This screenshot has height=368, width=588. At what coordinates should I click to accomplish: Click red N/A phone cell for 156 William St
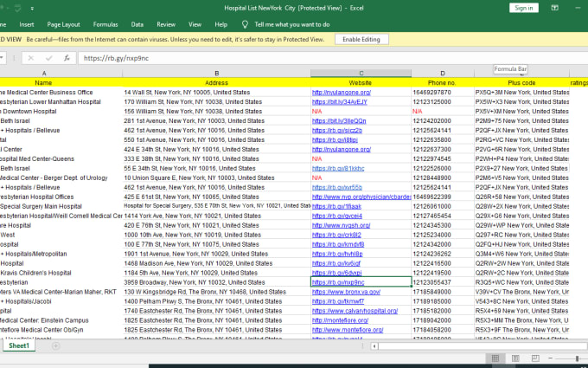443,112
